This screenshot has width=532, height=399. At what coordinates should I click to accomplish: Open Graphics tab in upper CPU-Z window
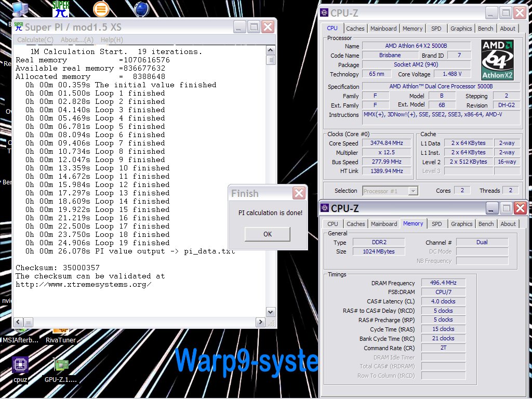pyautogui.click(x=461, y=29)
